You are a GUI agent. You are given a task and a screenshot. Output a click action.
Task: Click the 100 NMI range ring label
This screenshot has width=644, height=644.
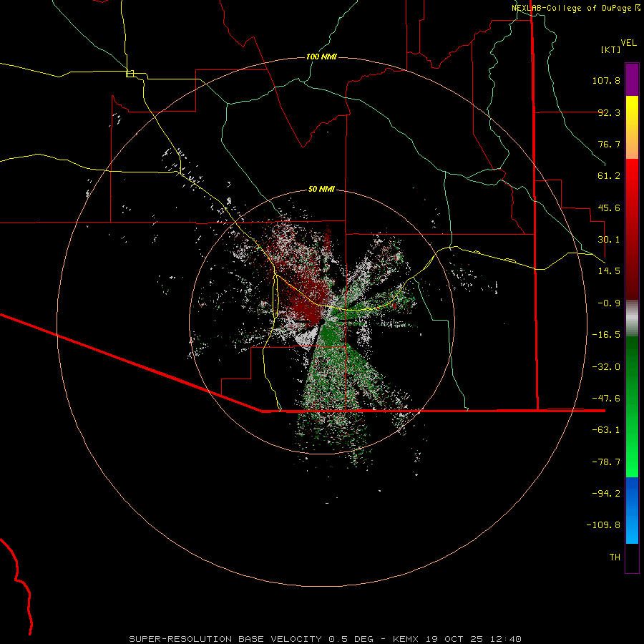tap(321, 57)
